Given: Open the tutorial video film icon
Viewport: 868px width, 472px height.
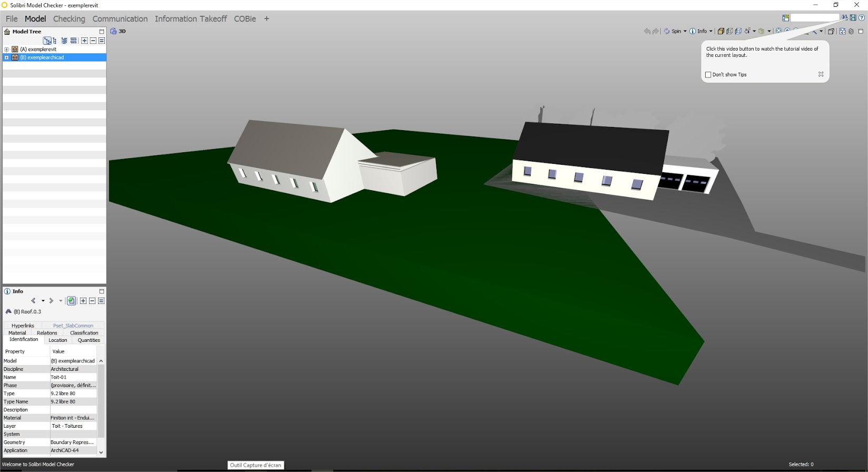Looking at the screenshot, I should pyautogui.click(x=853, y=17).
